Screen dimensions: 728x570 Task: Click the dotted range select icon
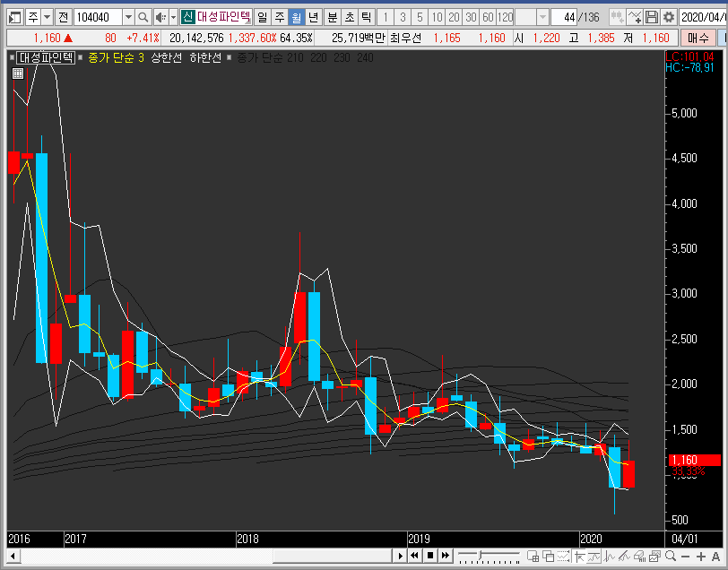(x=564, y=556)
